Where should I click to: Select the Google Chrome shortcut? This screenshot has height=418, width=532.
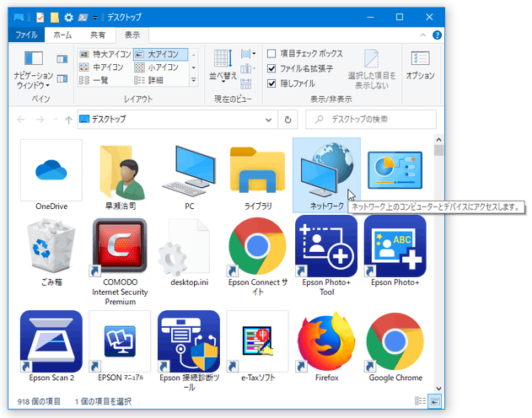coord(395,346)
